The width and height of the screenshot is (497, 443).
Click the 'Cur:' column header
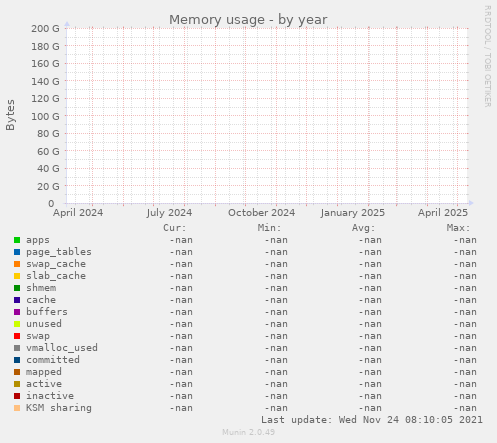point(175,228)
